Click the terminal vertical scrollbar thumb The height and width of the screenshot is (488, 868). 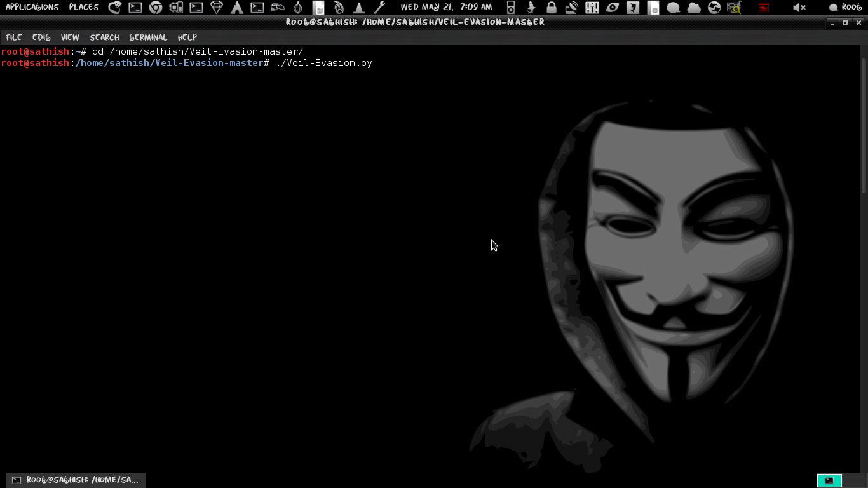pos(864,125)
